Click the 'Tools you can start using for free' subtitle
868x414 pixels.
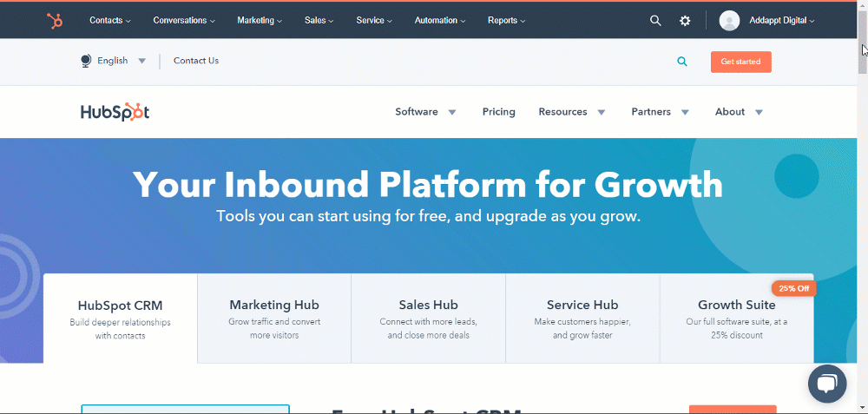point(428,216)
